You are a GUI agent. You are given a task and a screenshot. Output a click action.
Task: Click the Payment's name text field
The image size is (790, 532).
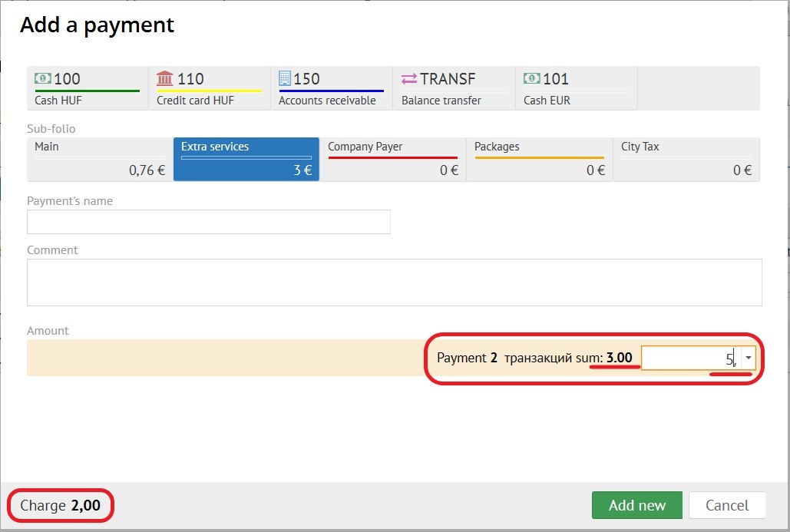point(208,222)
